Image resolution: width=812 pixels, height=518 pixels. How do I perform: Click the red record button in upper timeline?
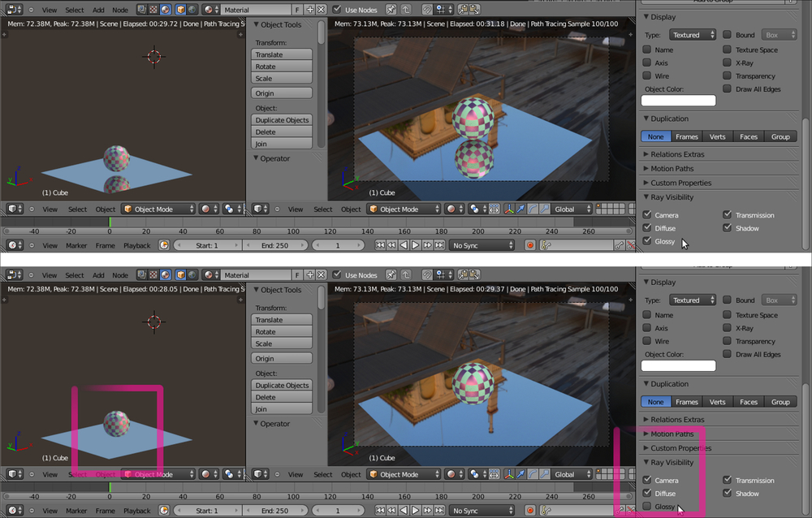coord(530,245)
